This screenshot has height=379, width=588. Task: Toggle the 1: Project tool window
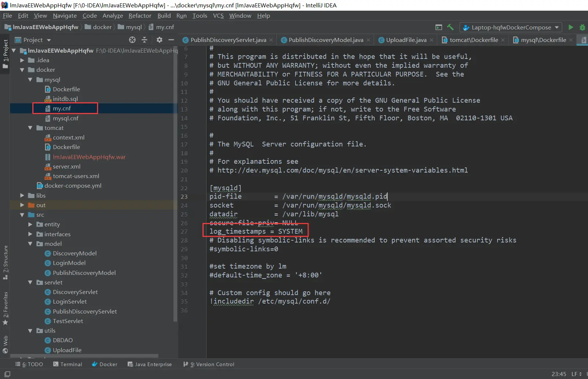pyautogui.click(x=5, y=54)
